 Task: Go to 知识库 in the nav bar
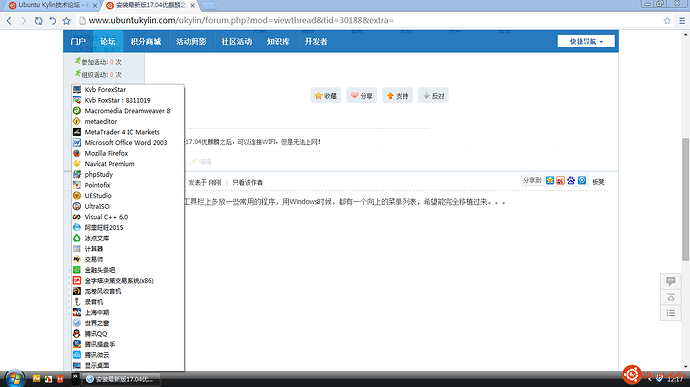click(x=278, y=41)
